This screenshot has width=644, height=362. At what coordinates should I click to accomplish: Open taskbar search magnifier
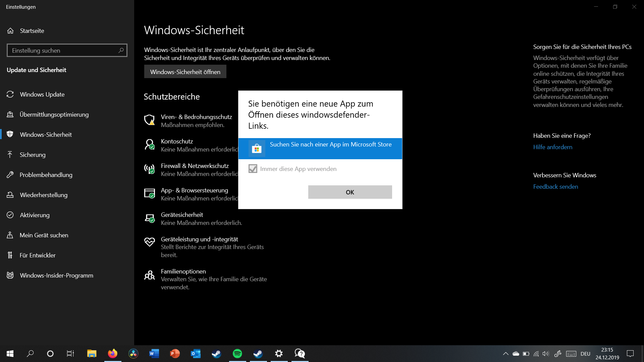click(x=30, y=354)
